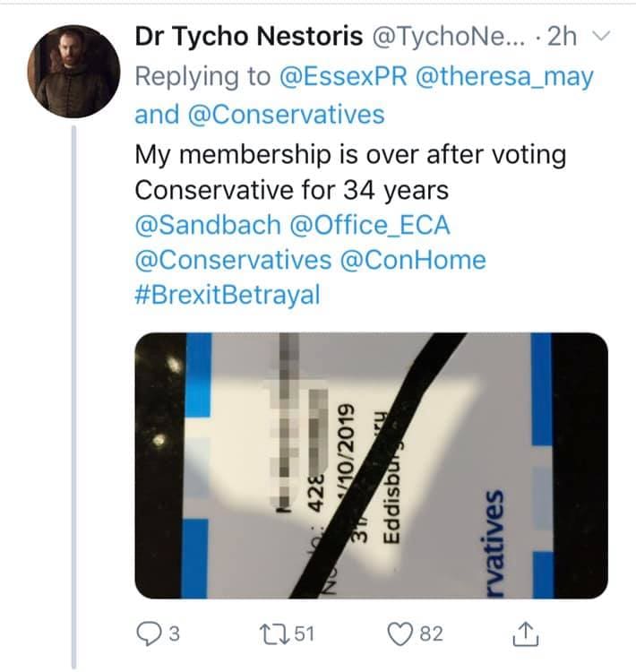
Task: Open the @ConHome mention link
Action: [x=413, y=260]
